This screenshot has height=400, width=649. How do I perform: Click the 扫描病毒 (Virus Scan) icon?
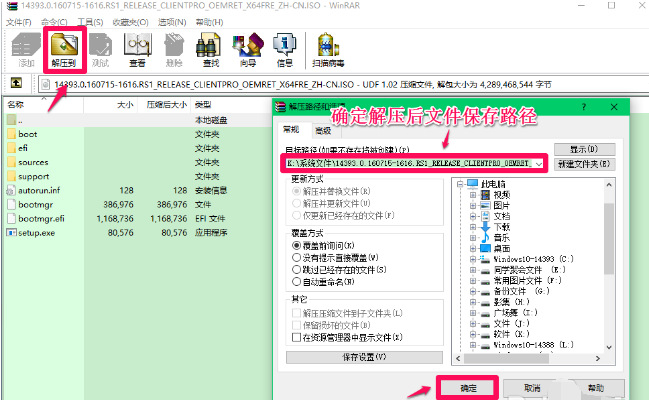click(329, 49)
